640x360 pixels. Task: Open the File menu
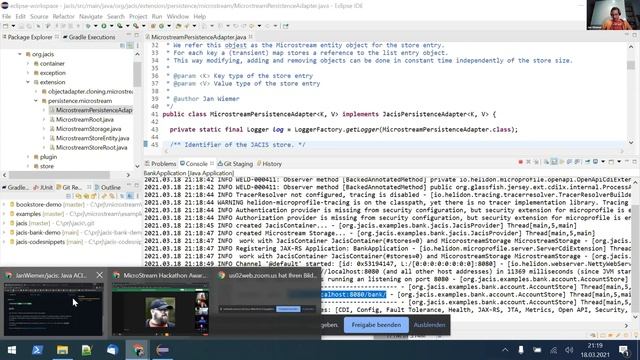(x=7, y=16)
